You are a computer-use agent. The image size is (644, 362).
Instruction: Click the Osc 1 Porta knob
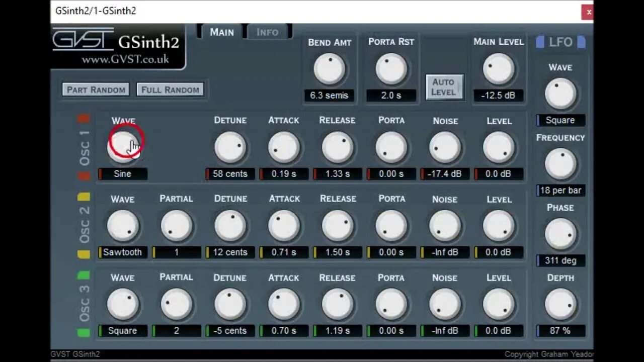tap(391, 147)
